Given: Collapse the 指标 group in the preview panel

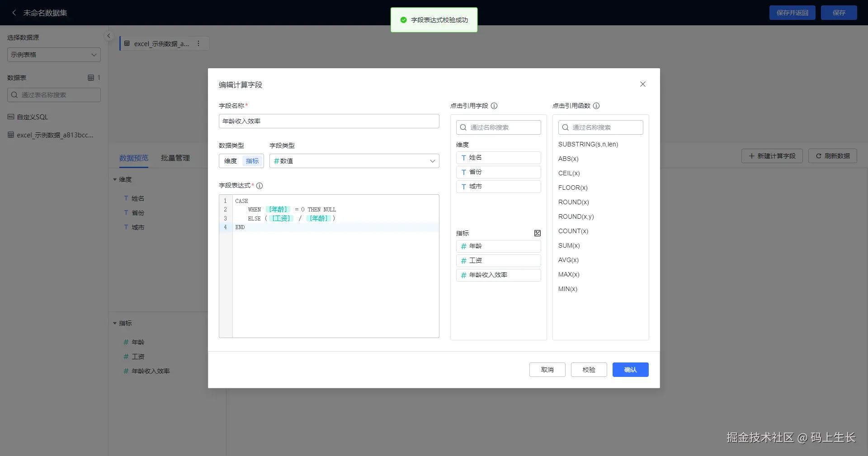Looking at the screenshot, I should (115, 324).
